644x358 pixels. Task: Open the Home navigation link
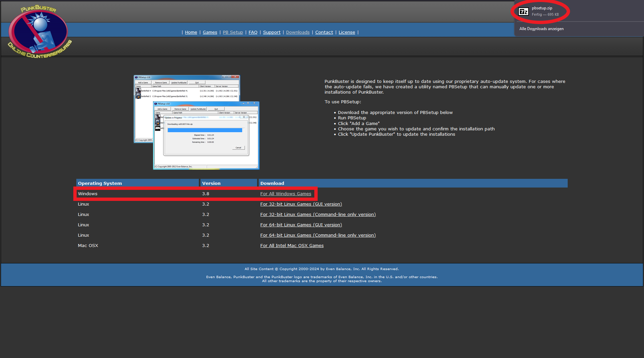[191, 32]
